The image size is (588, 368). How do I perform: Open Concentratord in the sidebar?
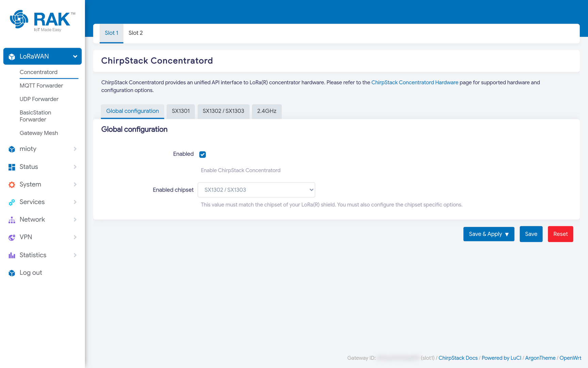point(38,72)
